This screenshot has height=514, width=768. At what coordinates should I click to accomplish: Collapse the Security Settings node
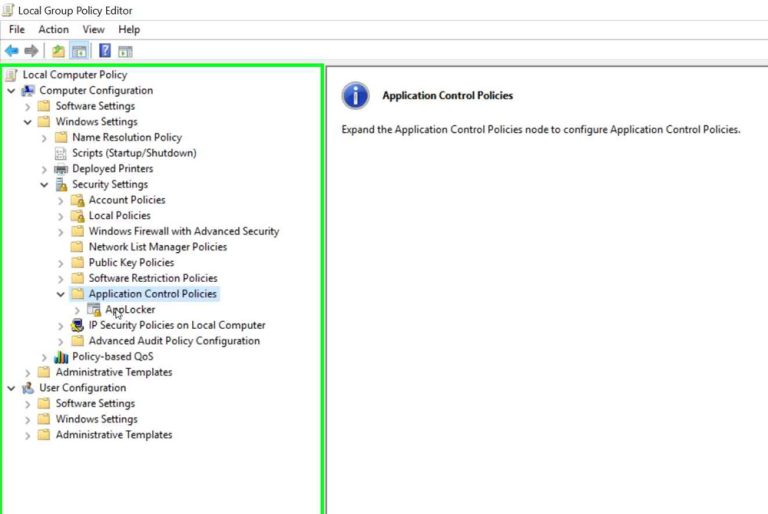[x=44, y=185]
